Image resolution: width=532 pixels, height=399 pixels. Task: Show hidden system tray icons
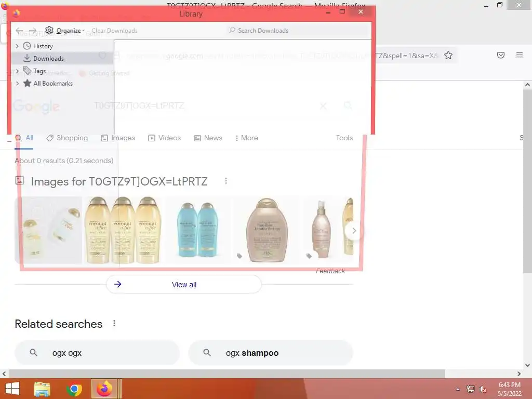click(458, 389)
